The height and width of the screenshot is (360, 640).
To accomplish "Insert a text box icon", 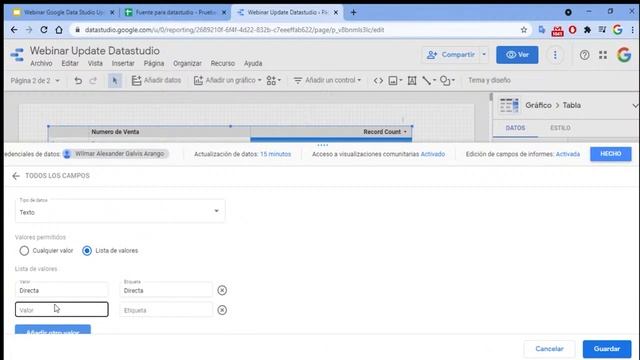I will [x=412, y=80].
